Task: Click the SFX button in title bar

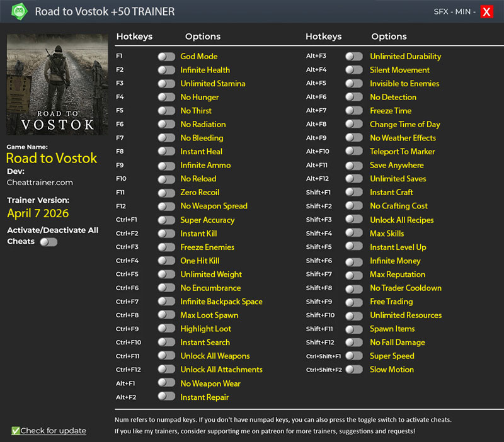Action: pyautogui.click(x=442, y=11)
